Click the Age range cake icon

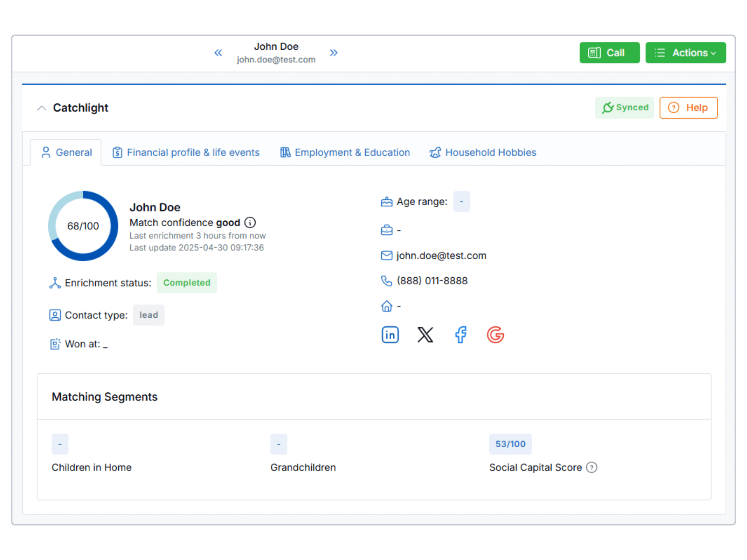coord(386,201)
